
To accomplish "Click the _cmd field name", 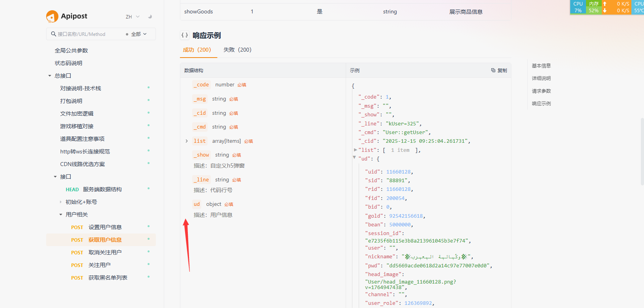I will pos(200,127).
